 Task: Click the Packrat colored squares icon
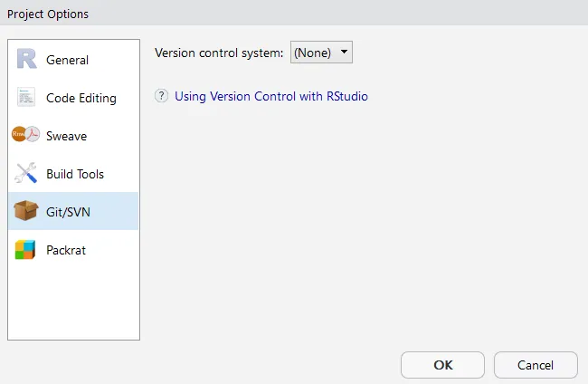pos(26,250)
